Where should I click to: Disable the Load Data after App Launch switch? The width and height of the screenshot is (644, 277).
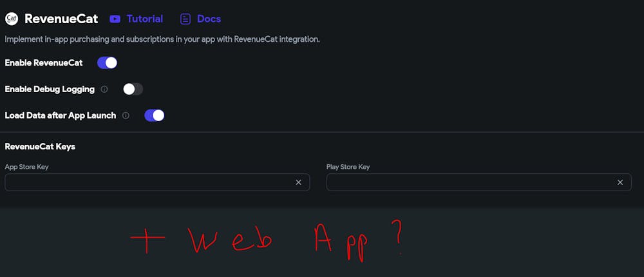click(x=155, y=115)
